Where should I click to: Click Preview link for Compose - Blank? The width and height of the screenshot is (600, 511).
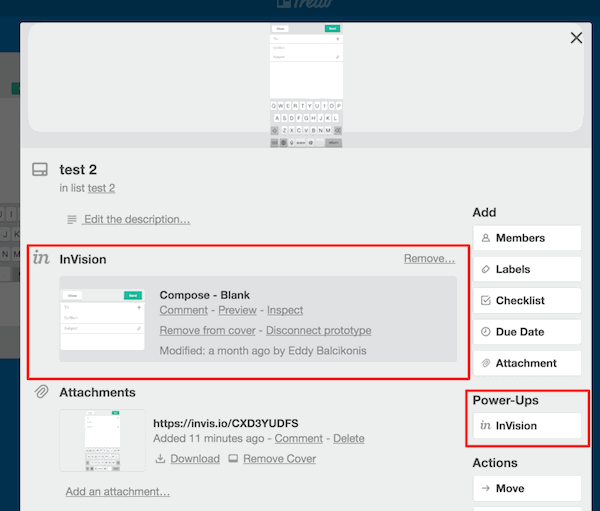coord(237,310)
